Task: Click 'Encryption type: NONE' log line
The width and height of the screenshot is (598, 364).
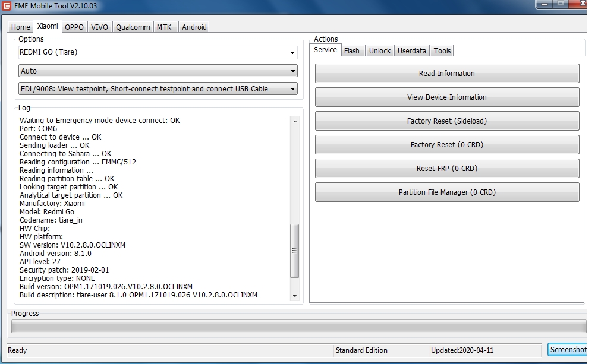Action: (57, 278)
